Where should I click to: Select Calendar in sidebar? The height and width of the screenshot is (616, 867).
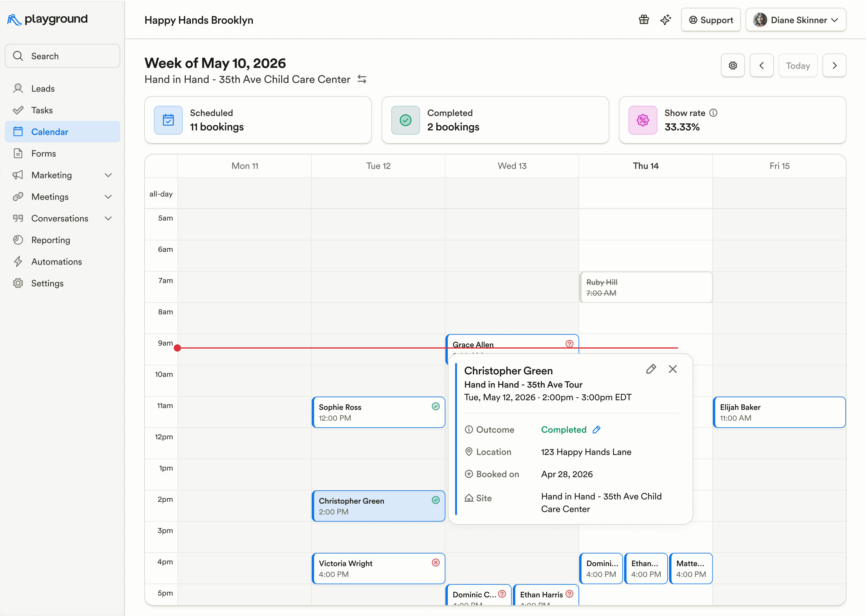pyautogui.click(x=63, y=132)
